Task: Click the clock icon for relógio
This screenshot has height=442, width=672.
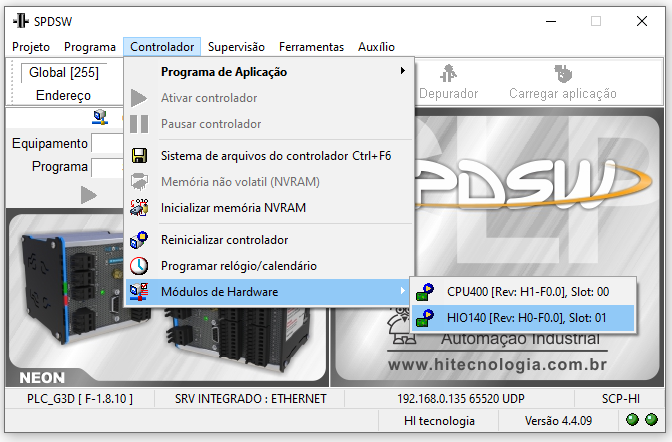Action: tap(139, 266)
